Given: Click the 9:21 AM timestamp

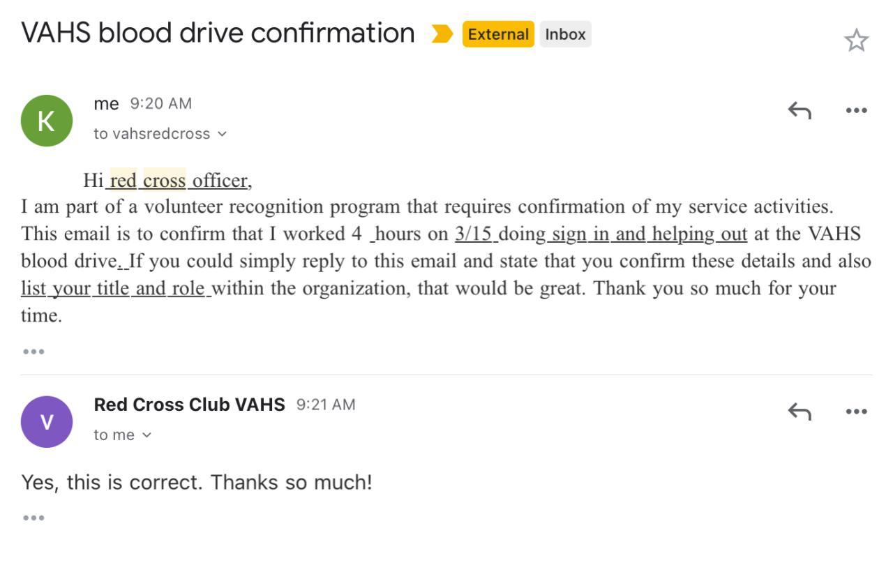Looking at the screenshot, I should click(326, 405).
